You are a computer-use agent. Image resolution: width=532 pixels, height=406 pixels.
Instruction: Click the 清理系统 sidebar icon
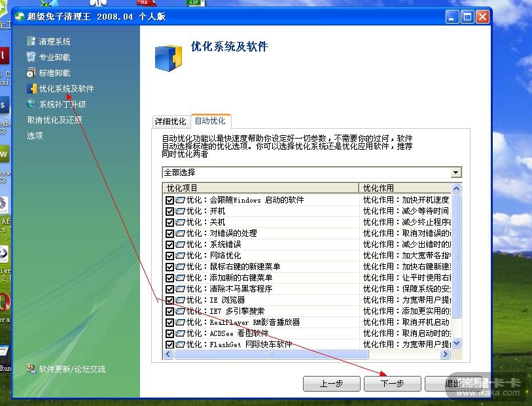(x=31, y=41)
